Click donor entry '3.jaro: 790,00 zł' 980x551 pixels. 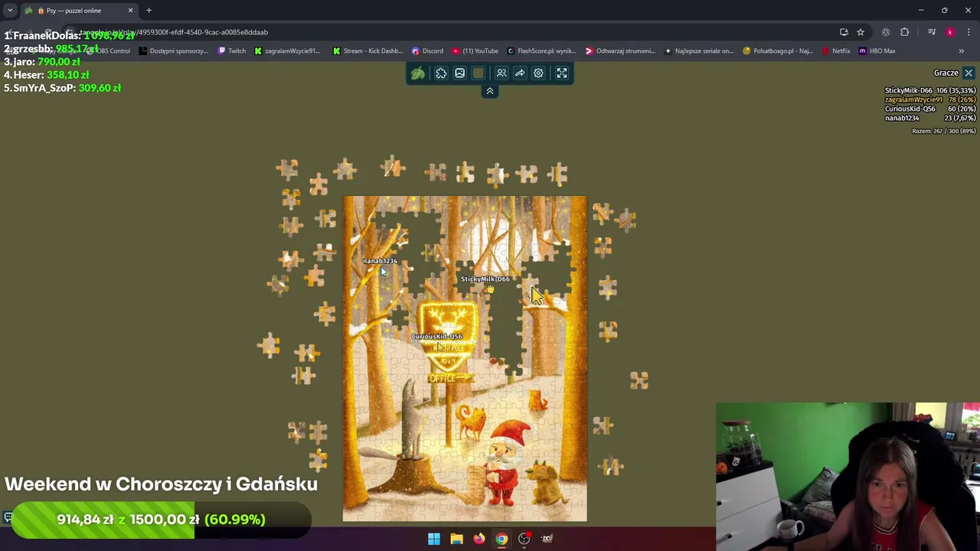[x=42, y=62]
